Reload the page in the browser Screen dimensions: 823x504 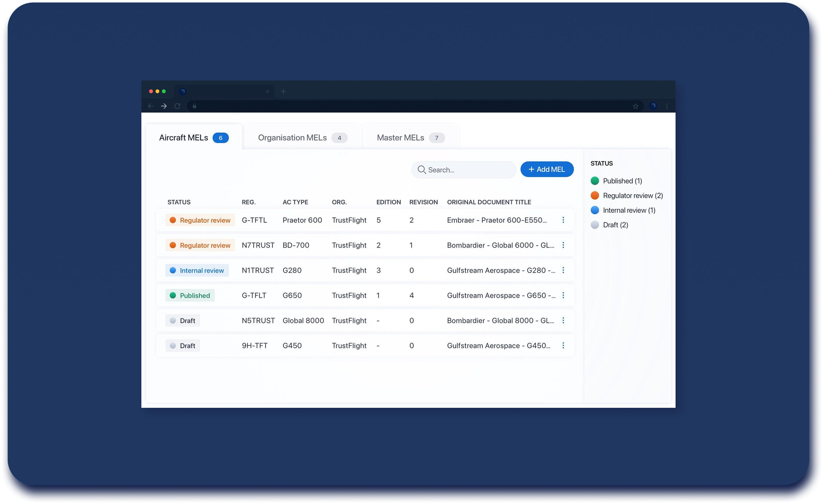pos(177,106)
